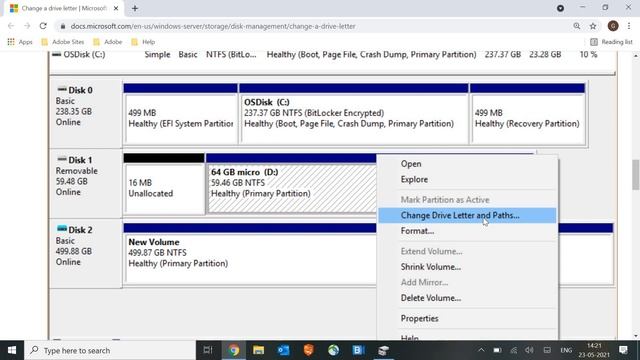
Task: Open the Apps grid shortcut
Action: point(20,42)
